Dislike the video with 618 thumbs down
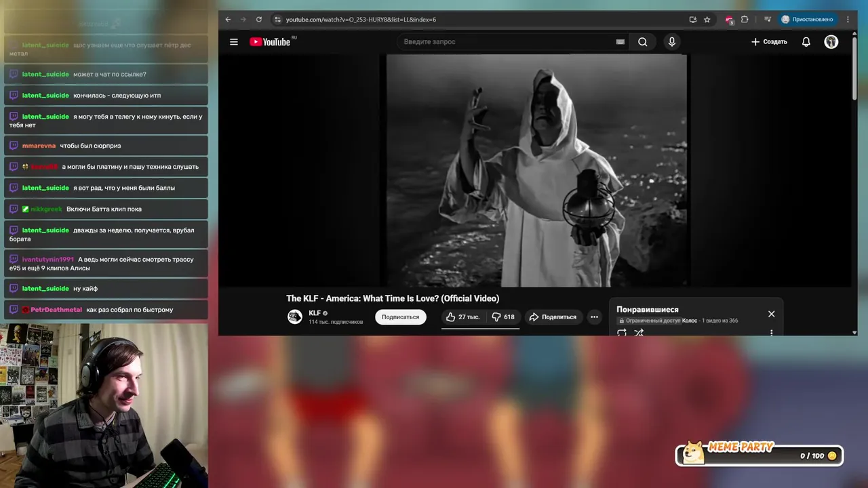This screenshot has height=488, width=868. tap(502, 317)
